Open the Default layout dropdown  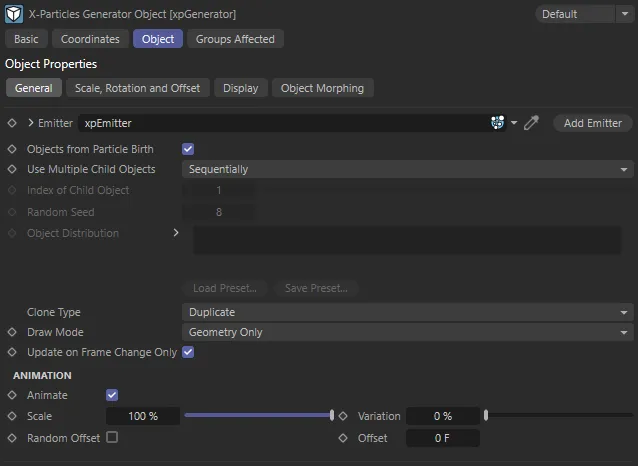coord(587,14)
